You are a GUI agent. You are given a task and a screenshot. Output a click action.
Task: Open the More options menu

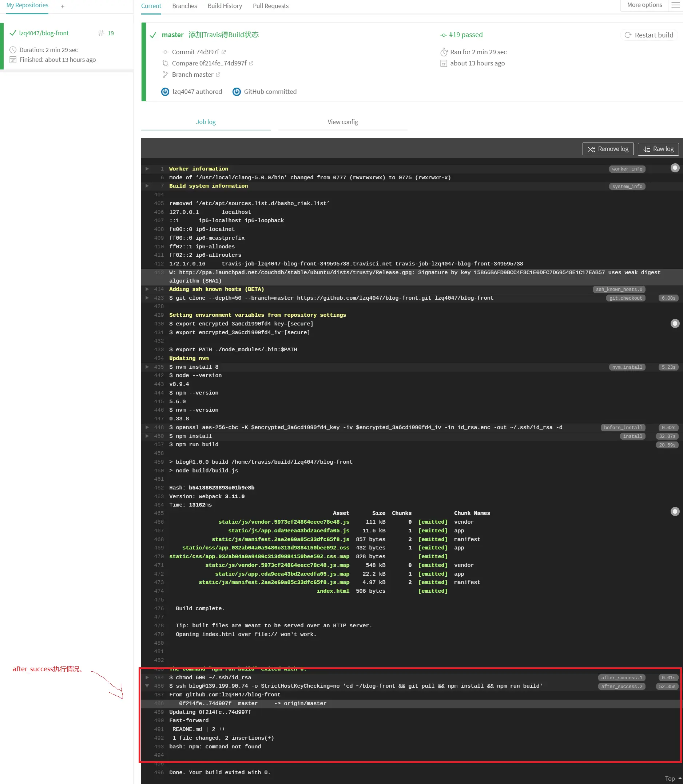pyautogui.click(x=644, y=5)
